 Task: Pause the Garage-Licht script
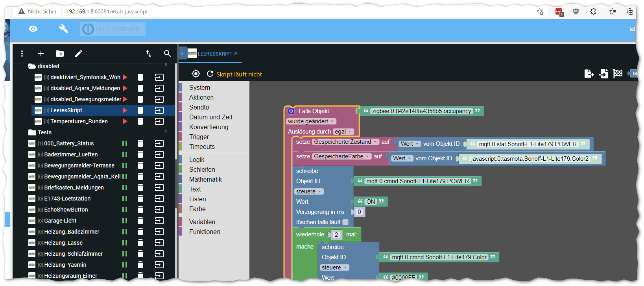(125, 221)
